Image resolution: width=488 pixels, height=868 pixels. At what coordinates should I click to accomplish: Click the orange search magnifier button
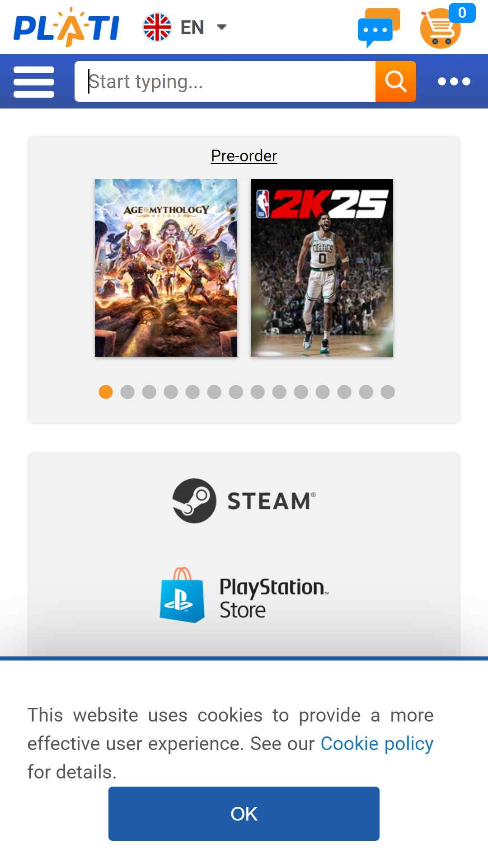(x=396, y=81)
